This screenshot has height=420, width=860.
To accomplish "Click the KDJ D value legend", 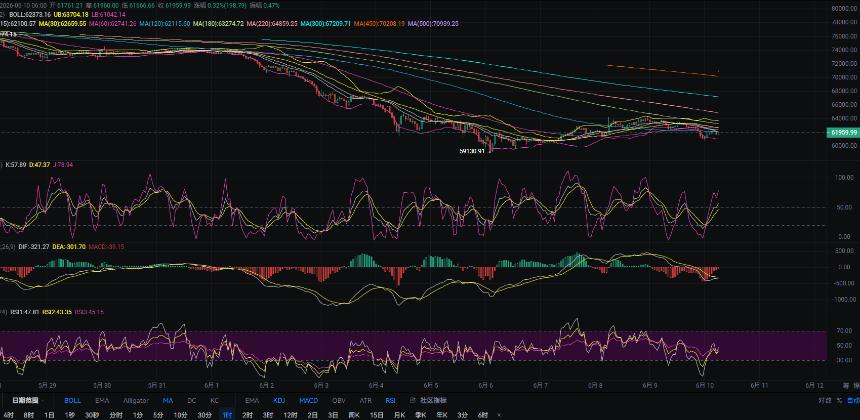I will (39, 164).
